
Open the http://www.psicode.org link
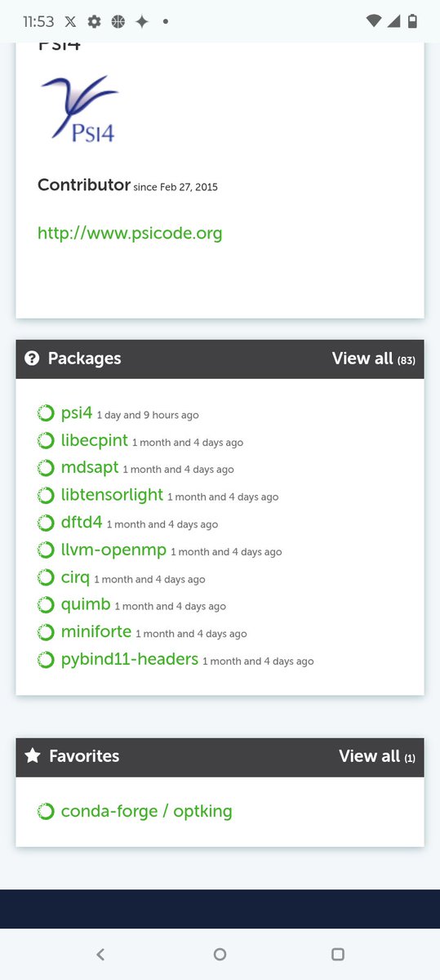130,234
